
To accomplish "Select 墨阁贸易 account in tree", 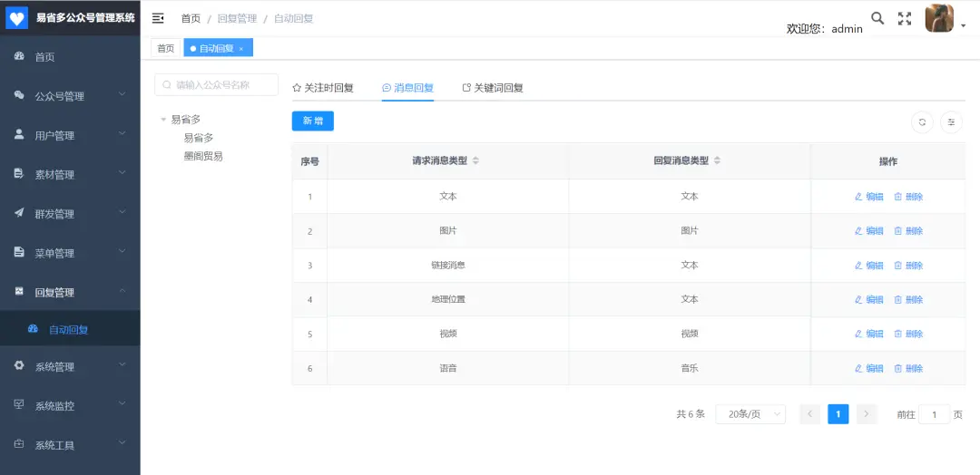I will [x=203, y=156].
